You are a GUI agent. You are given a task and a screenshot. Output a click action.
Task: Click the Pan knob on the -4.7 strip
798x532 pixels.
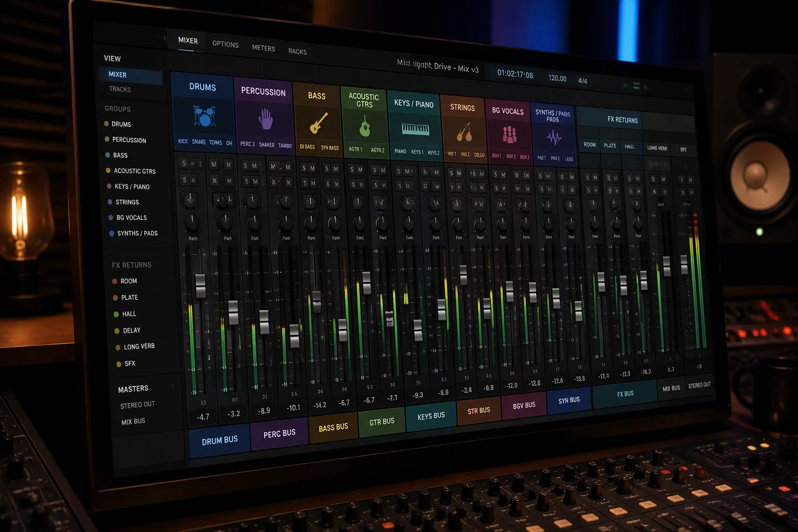pyautogui.click(x=192, y=224)
